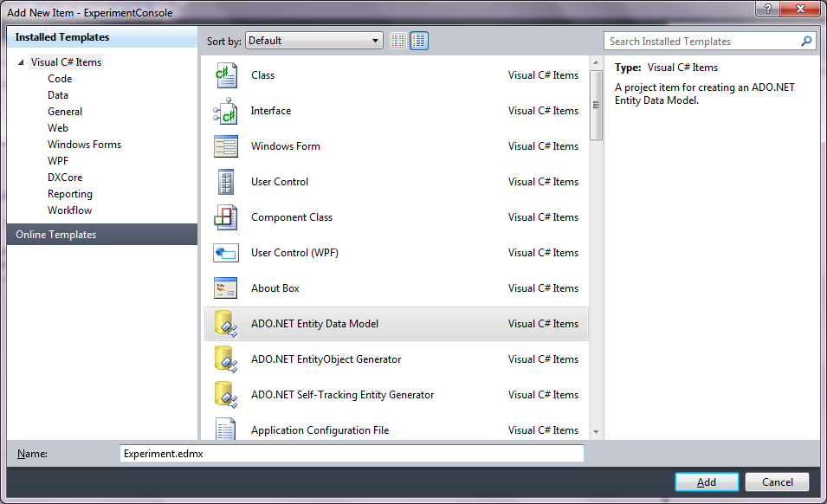Open the dialog help question mark
This screenshot has width=827, height=504.
click(767, 9)
